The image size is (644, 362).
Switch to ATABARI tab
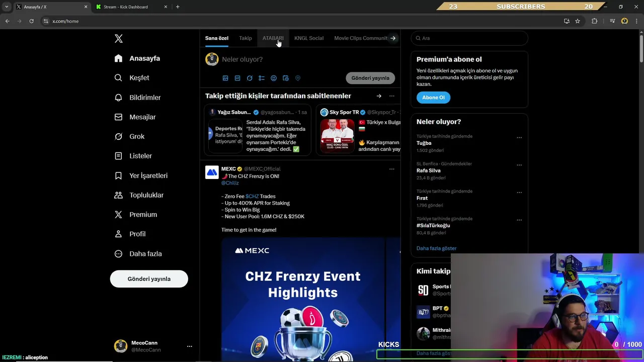click(273, 38)
